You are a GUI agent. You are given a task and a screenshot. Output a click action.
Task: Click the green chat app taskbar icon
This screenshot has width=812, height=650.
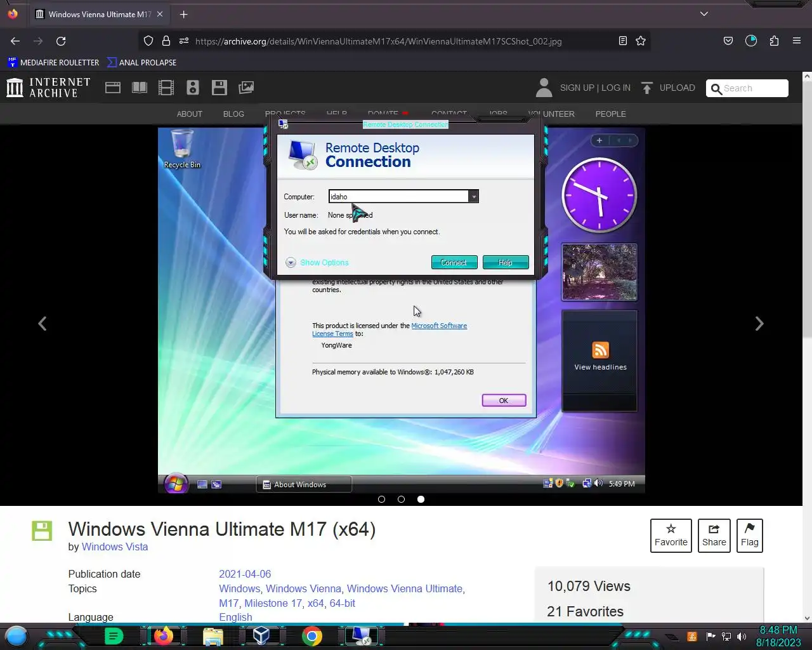click(x=114, y=636)
